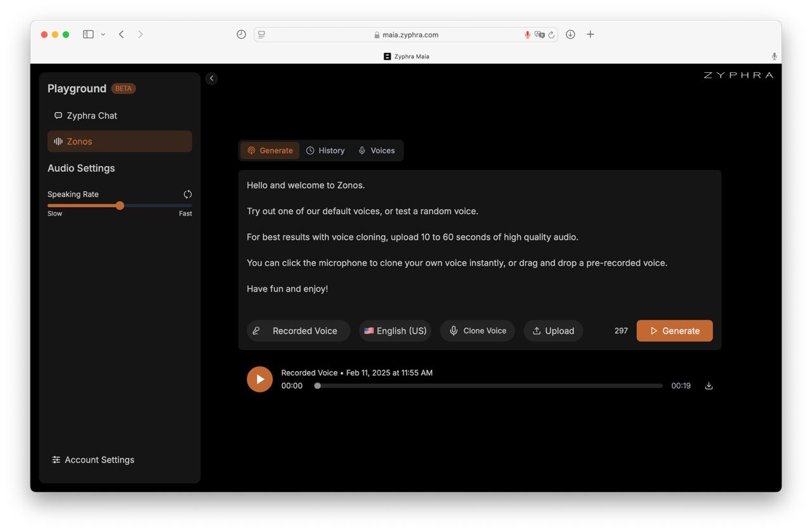Open the Recorded Voice selector
The width and height of the screenshot is (812, 532).
(298, 331)
